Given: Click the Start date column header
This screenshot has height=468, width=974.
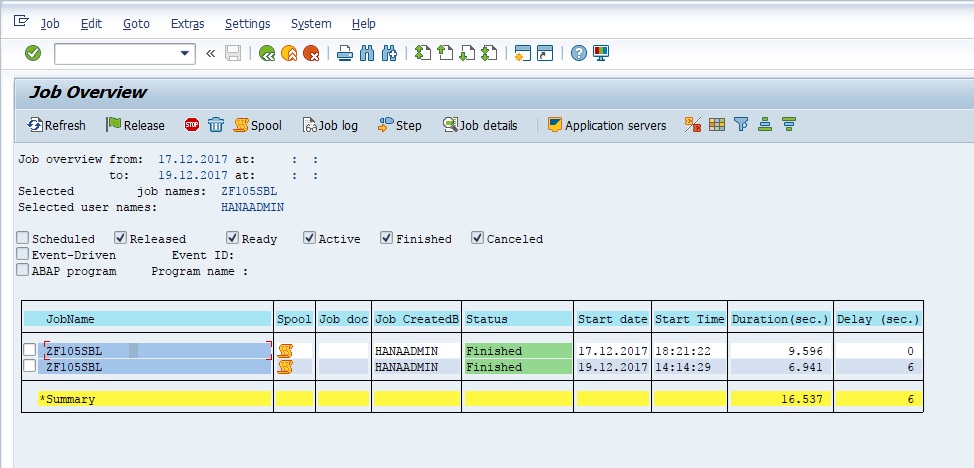Looking at the screenshot, I should (612, 319).
